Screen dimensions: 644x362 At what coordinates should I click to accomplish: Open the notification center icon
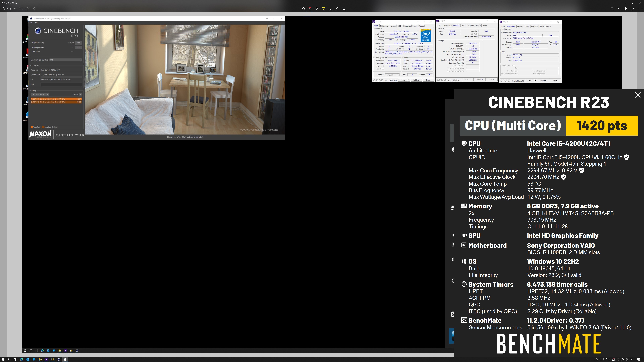(x=638, y=359)
